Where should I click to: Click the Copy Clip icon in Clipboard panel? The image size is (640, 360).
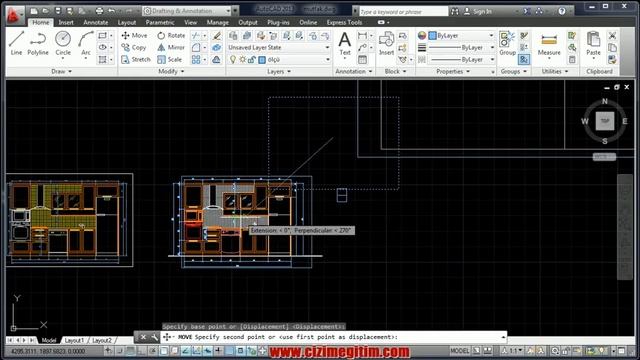click(x=612, y=48)
